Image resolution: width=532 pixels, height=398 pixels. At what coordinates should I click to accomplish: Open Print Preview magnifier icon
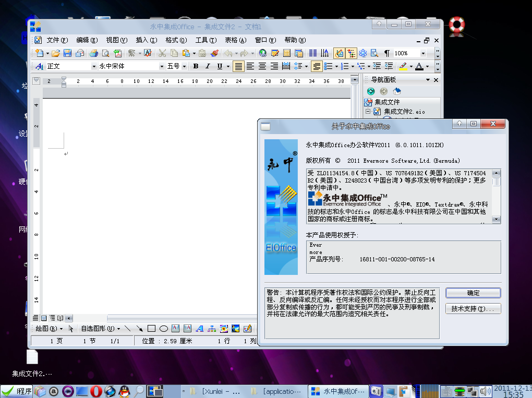106,53
